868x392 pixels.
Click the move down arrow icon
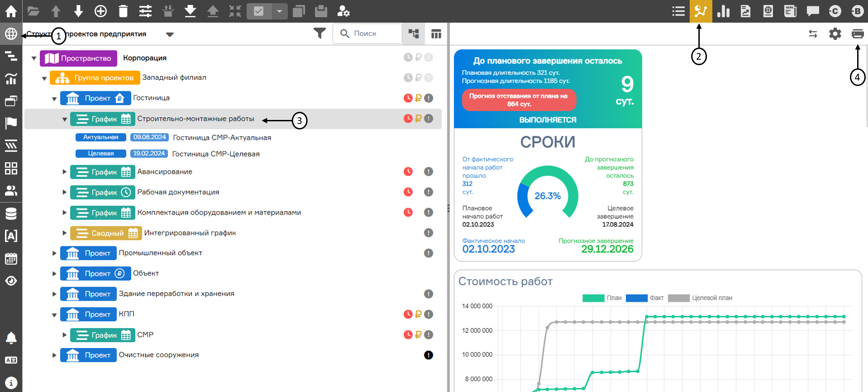pyautogui.click(x=78, y=11)
